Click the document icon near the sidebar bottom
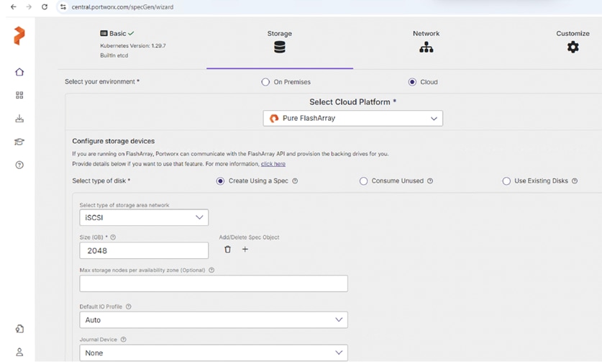Screen dimensions: 602x364 (x=19, y=329)
